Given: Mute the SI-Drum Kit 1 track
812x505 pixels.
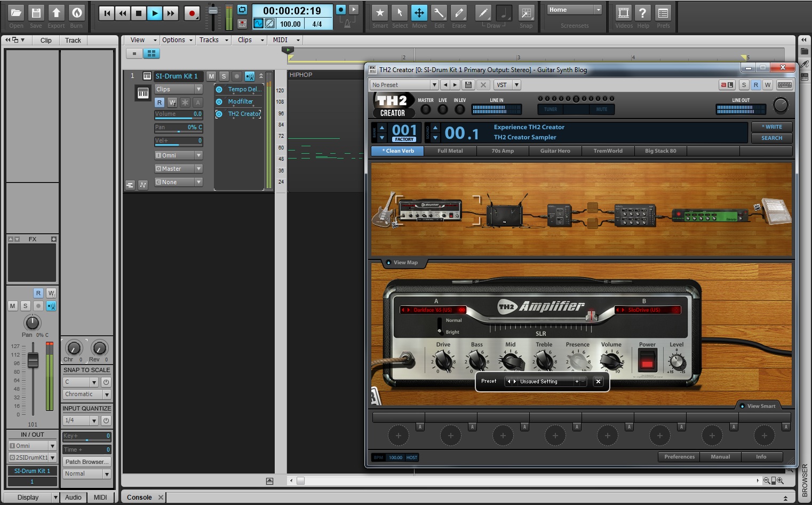Looking at the screenshot, I should click(211, 76).
